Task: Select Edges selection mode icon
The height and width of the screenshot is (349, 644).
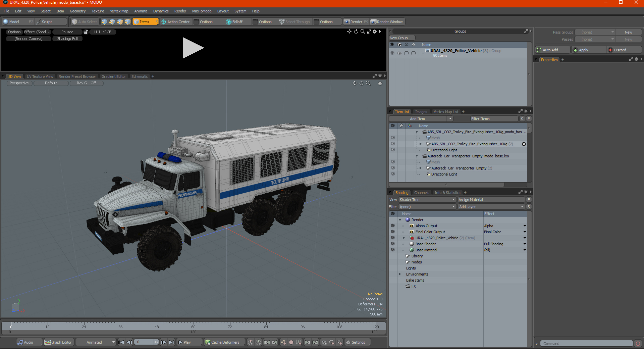Action: 112,22
